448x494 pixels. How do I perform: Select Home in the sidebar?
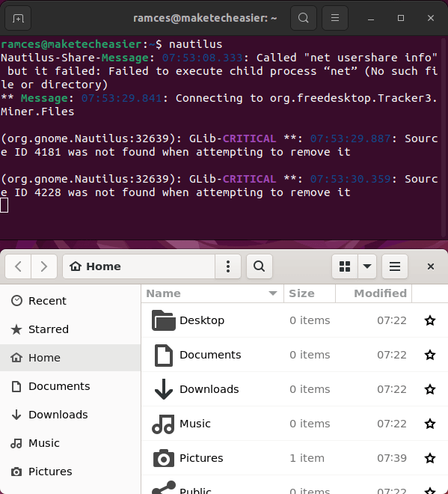click(x=70, y=358)
